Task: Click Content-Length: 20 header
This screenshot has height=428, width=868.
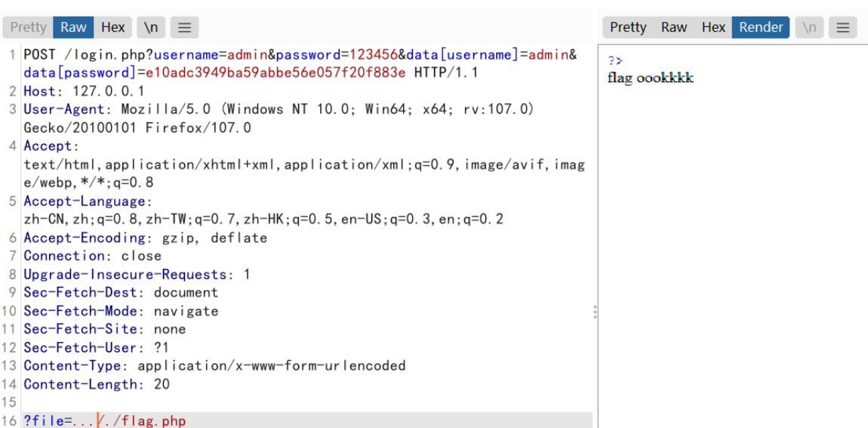Action: 97,383
